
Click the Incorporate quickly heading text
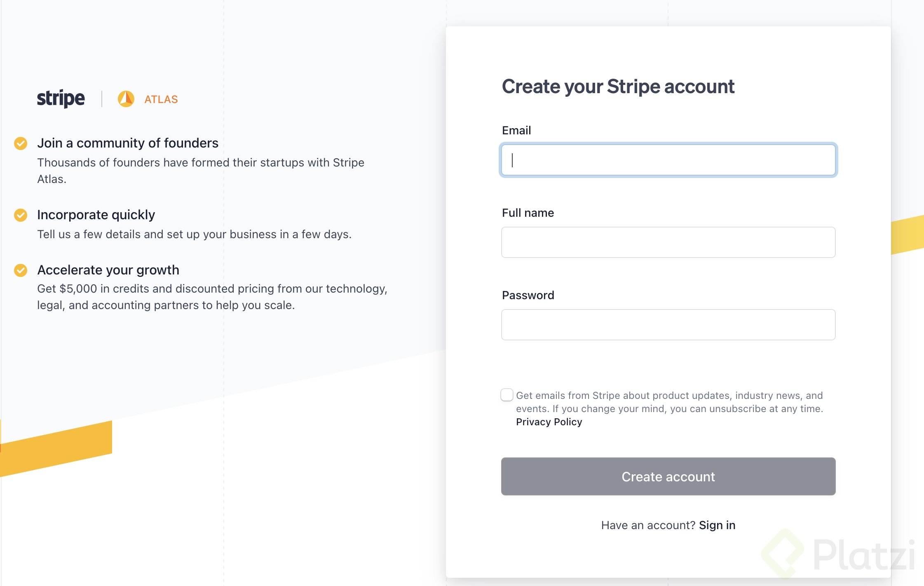click(96, 215)
